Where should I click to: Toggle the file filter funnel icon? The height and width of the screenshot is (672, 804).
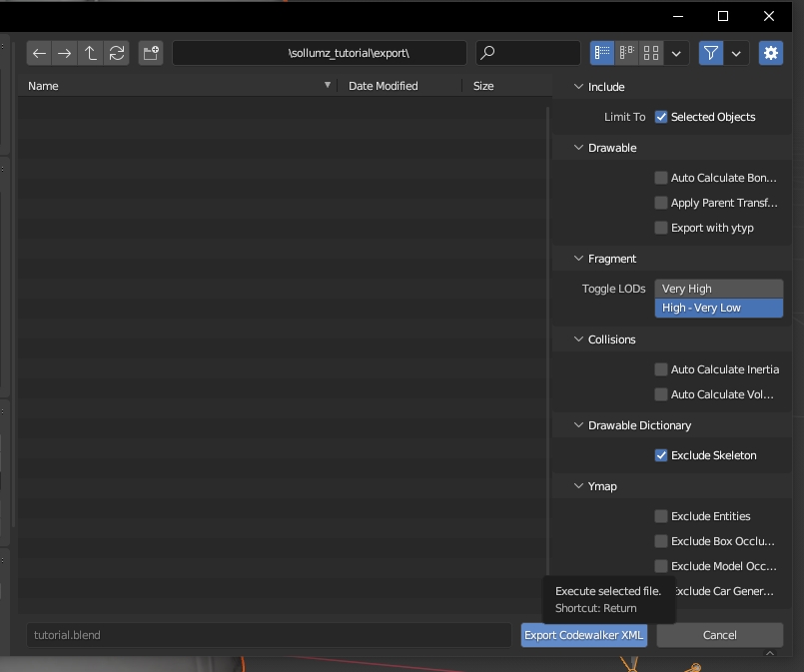tap(710, 53)
